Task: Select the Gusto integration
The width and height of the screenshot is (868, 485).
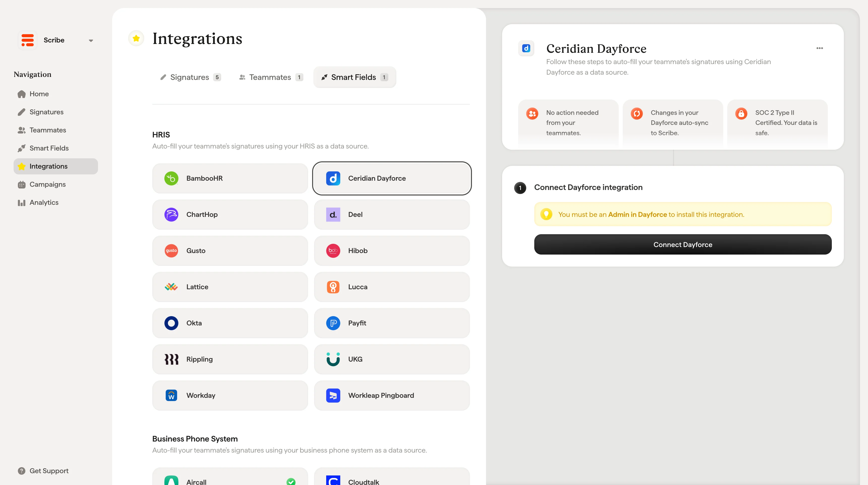Action: tap(230, 251)
